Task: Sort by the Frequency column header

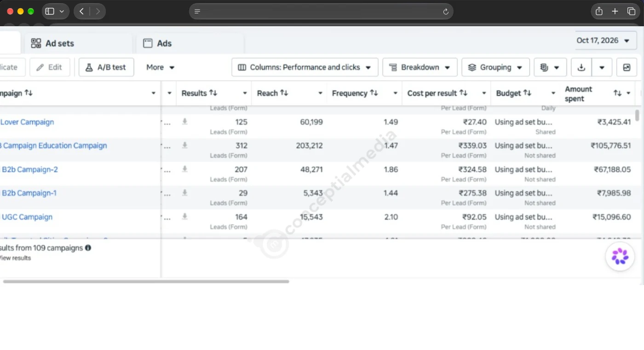Action: click(x=355, y=93)
